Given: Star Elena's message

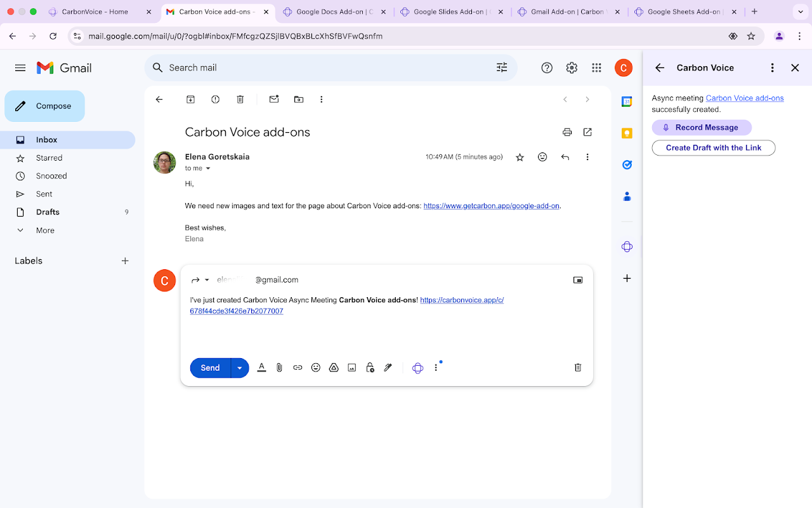Looking at the screenshot, I should 520,157.
